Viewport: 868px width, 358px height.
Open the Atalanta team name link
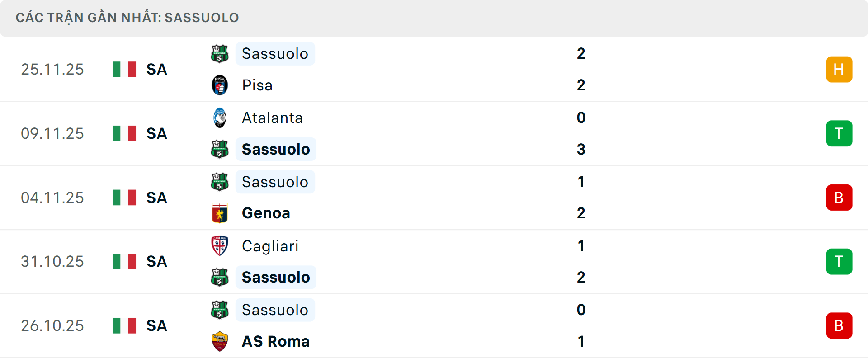point(272,118)
